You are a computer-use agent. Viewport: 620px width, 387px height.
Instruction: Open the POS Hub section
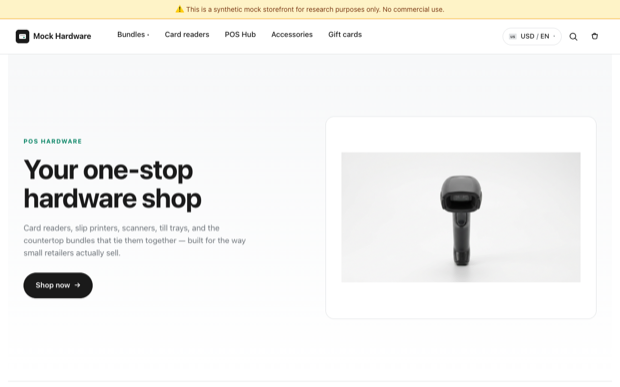(240, 35)
